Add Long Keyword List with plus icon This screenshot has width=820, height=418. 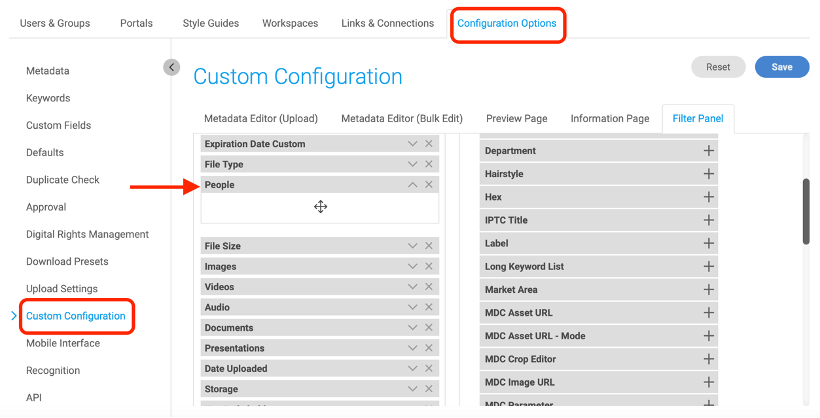click(709, 266)
